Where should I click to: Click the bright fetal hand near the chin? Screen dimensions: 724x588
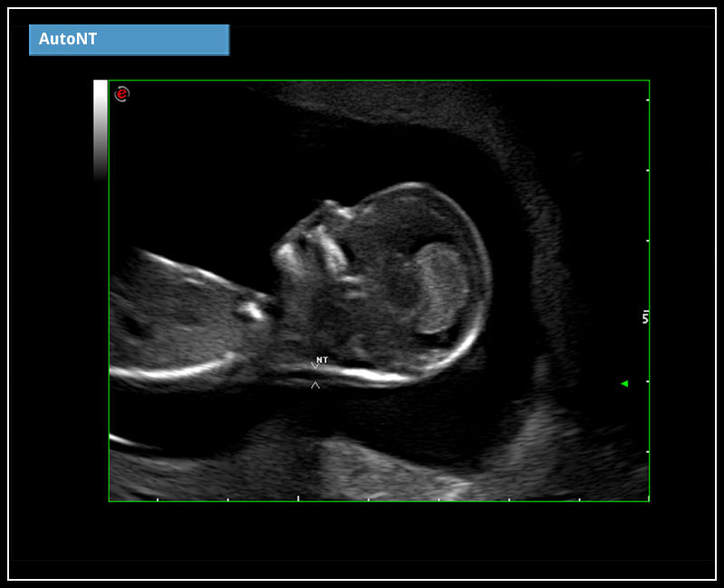pyautogui.click(x=253, y=308)
